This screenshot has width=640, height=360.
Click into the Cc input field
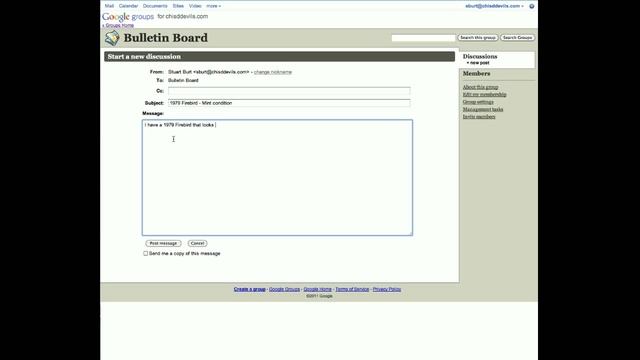tap(289, 91)
